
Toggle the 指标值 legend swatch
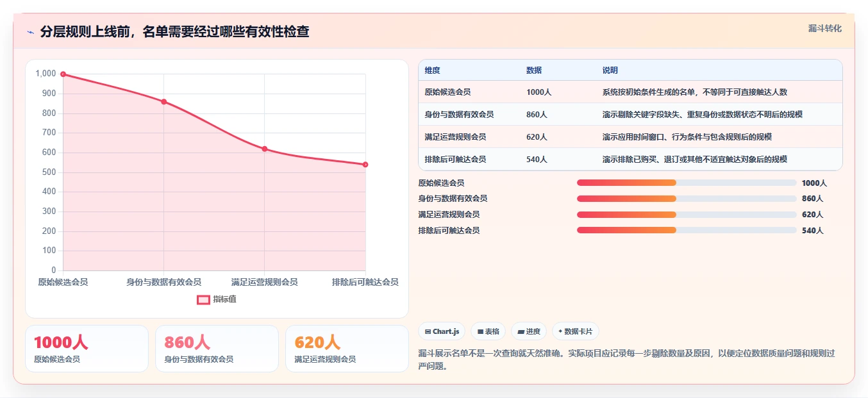coord(203,299)
